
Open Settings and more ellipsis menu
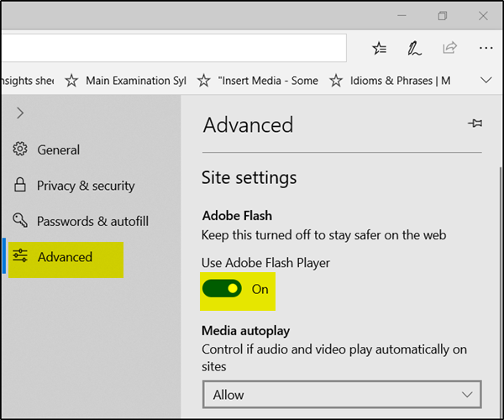[x=485, y=49]
